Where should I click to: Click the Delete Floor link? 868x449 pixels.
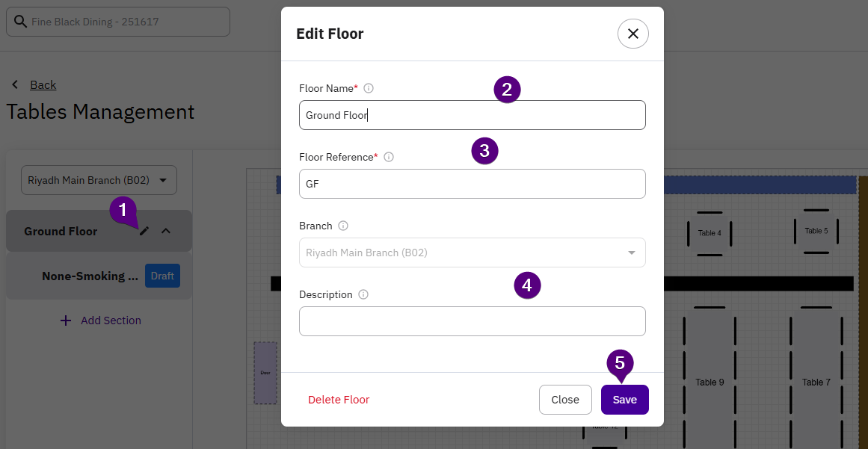coord(339,400)
